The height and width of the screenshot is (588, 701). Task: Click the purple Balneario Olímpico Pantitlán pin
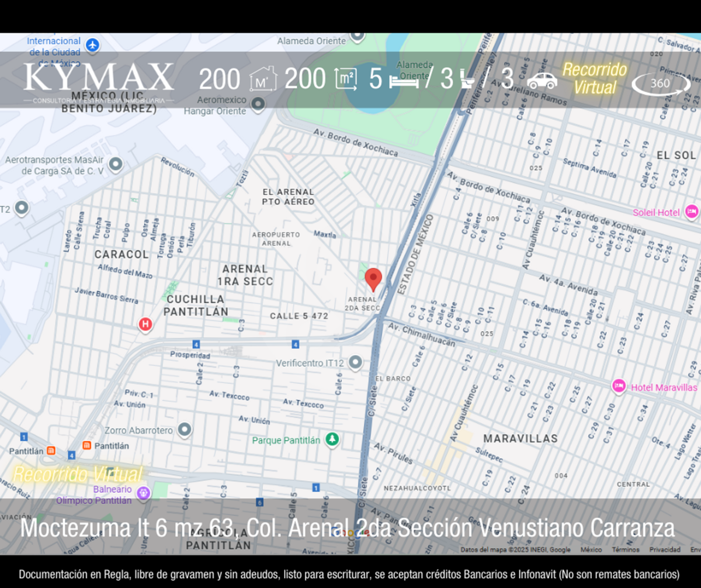(x=144, y=494)
